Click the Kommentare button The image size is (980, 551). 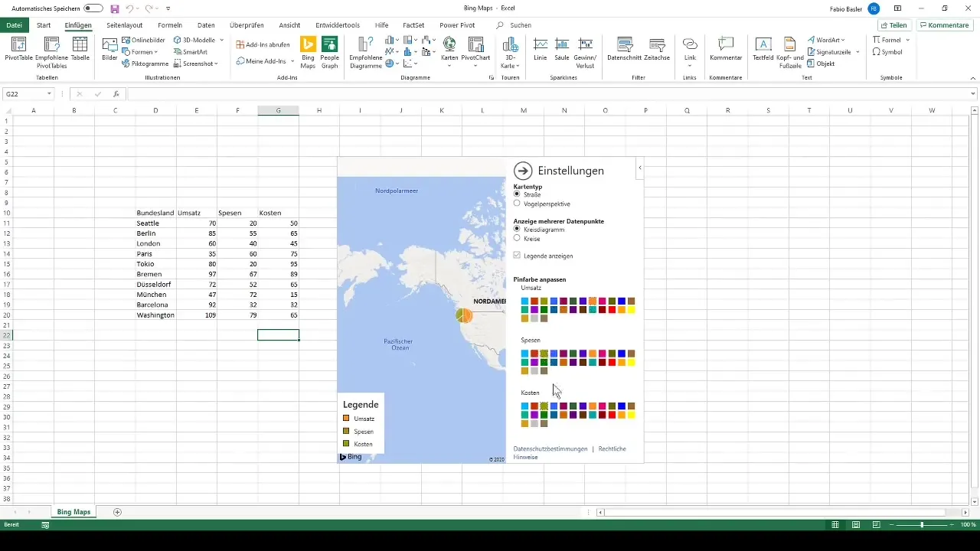(x=944, y=25)
